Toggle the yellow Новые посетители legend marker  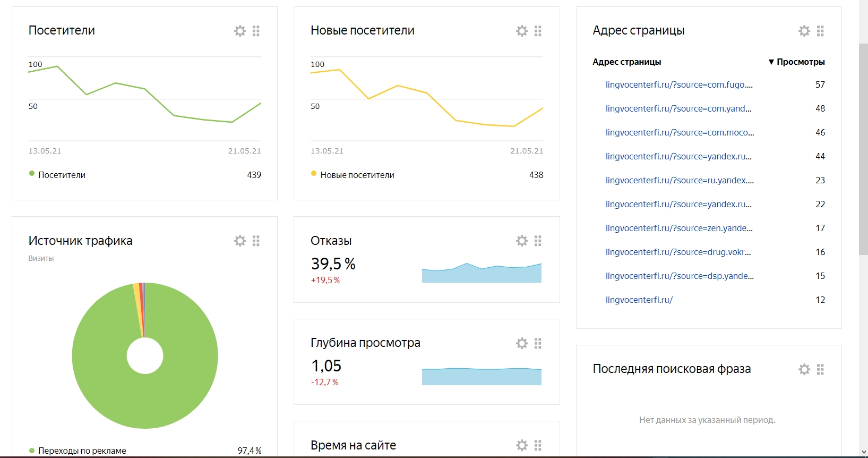(x=314, y=173)
